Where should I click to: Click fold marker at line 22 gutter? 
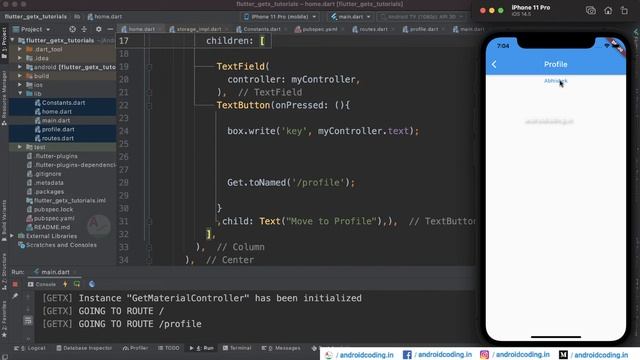[x=149, y=105]
